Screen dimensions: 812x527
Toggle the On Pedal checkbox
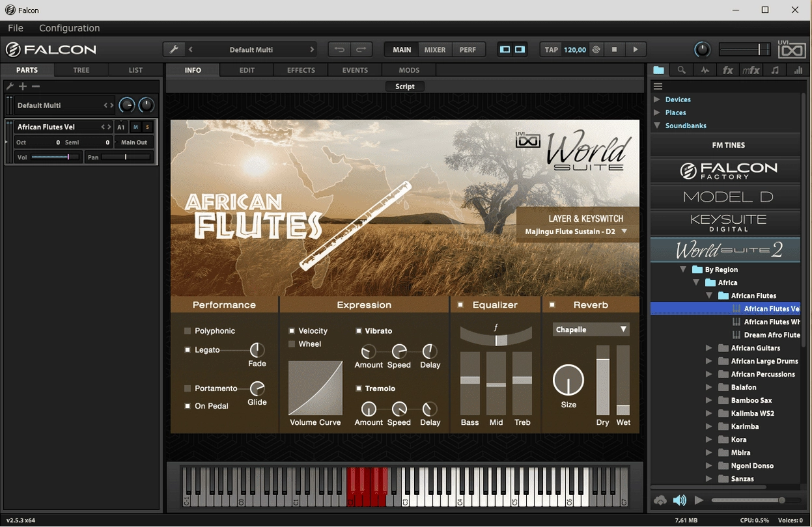pos(188,406)
